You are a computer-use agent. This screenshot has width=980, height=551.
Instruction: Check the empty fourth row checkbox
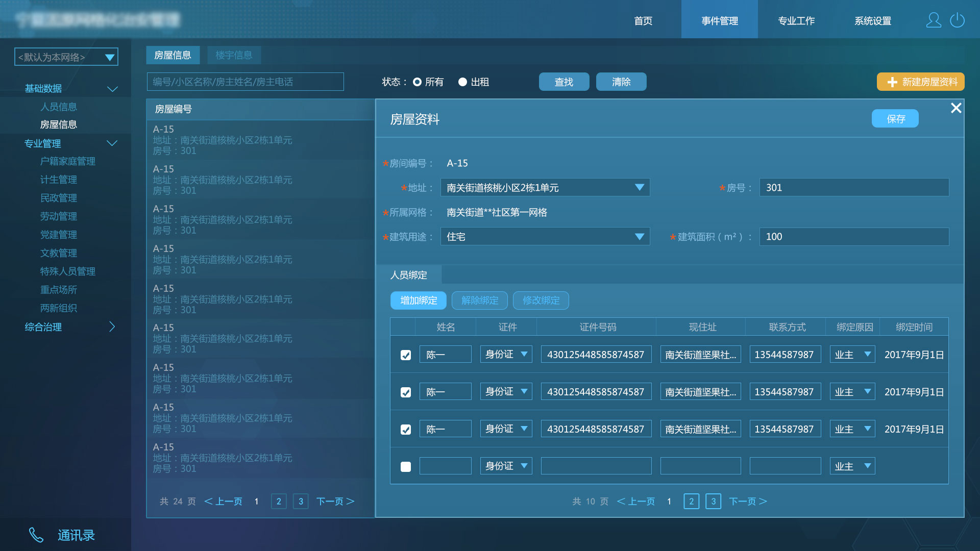pos(406,467)
